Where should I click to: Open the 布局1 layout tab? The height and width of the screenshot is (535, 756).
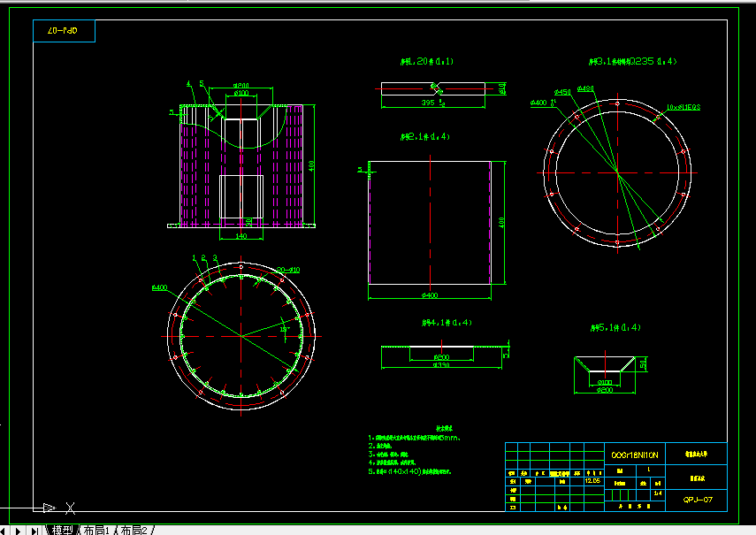click(x=96, y=531)
